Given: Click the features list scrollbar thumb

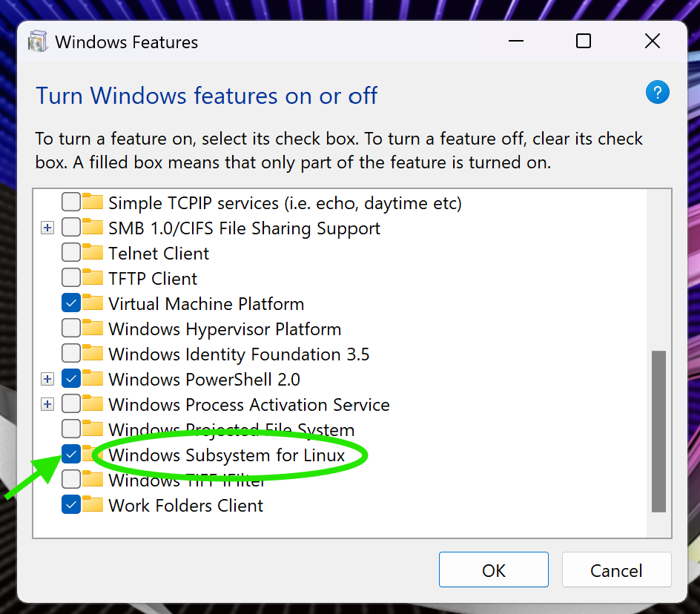Looking at the screenshot, I should click(658, 432).
